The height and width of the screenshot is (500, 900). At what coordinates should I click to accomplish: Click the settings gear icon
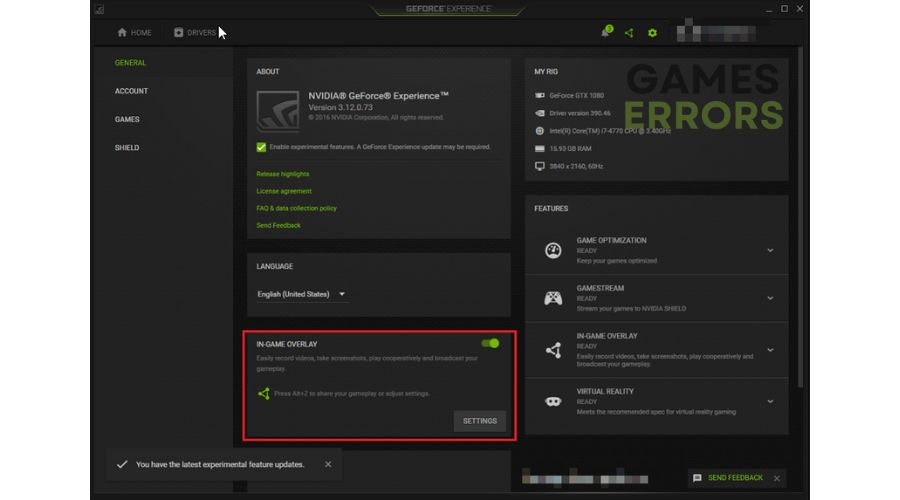[652, 33]
